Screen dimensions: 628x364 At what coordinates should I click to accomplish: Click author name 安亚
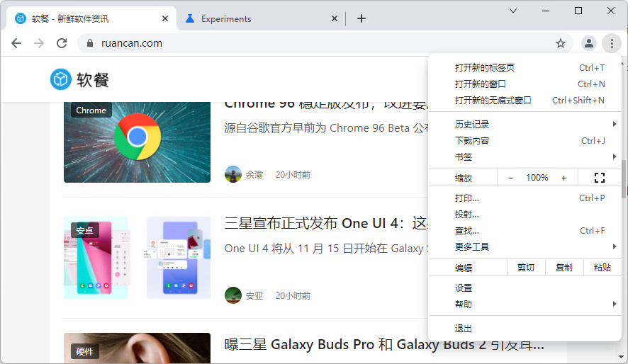254,295
